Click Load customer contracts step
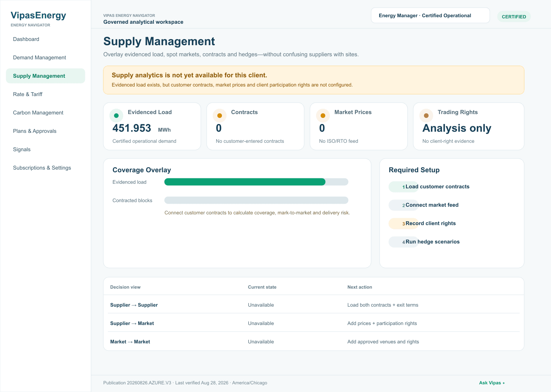This screenshot has width=551, height=392. point(437,187)
